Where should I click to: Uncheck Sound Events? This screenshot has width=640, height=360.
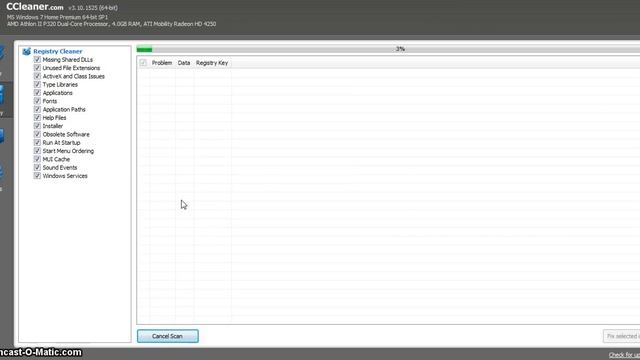37,167
